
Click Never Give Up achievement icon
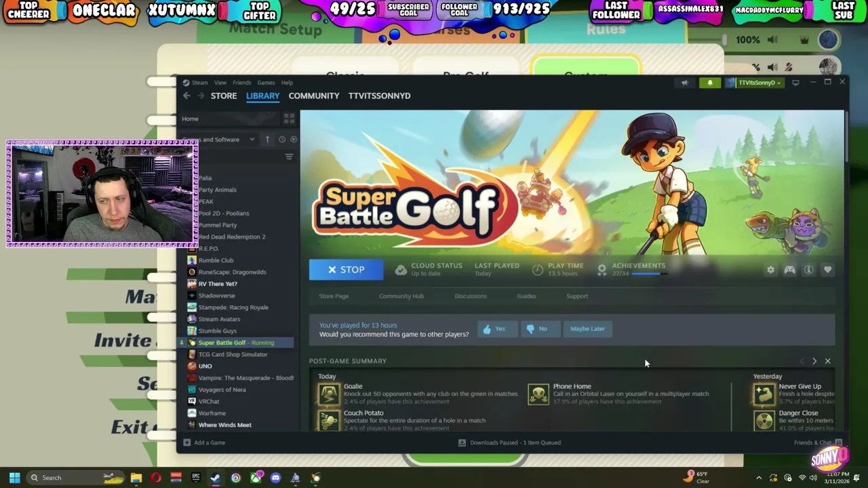tap(764, 394)
